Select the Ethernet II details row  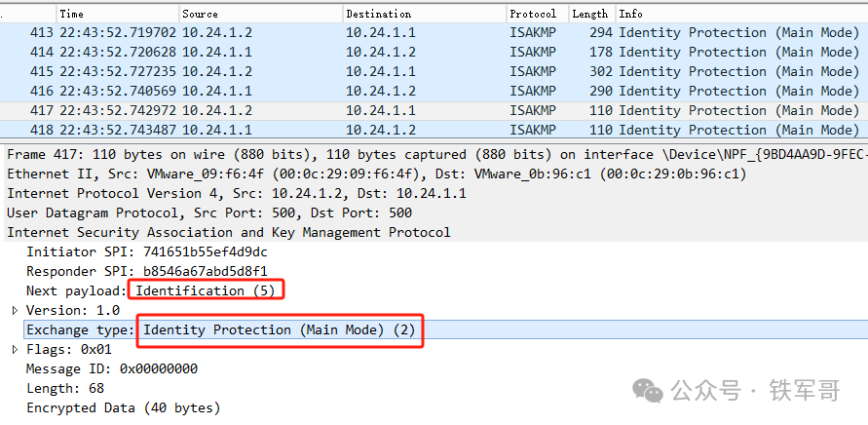click(434, 174)
